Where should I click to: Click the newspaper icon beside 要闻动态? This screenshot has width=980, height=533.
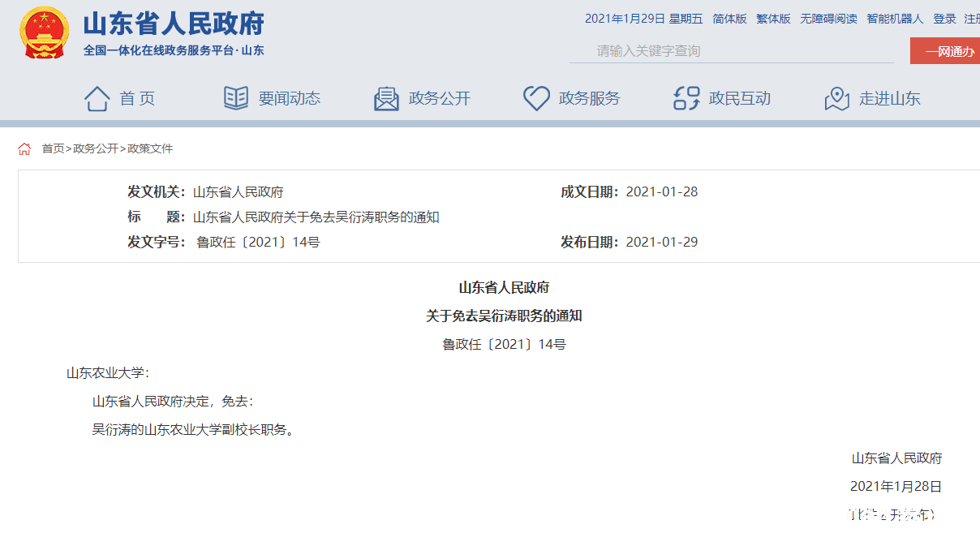pyautogui.click(x=236, y=98)
